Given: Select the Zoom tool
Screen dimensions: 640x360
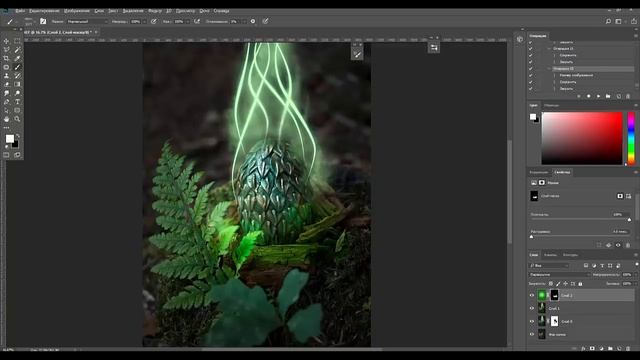Looking at the screenshot, I should [x=17, y=119].
